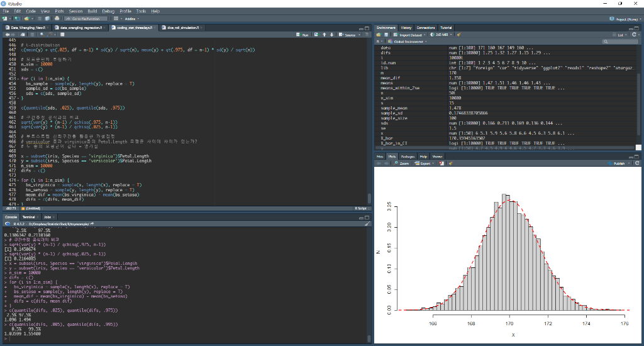Open the Publish dropdown arrow
Image resolution: width=644 pixels, height=346 pixels.
[x=629, y=163]
